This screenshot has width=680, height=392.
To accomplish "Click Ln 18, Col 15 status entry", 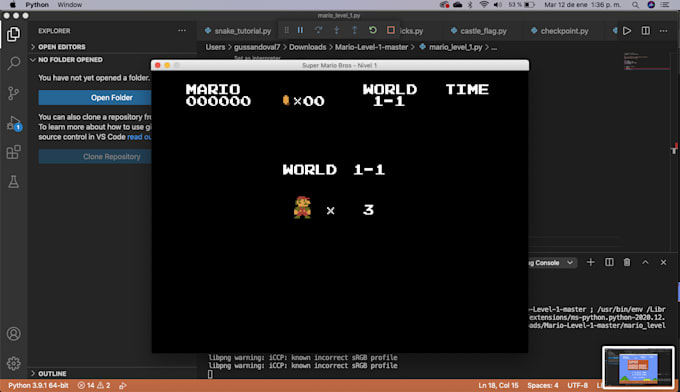I will point(498,385).
